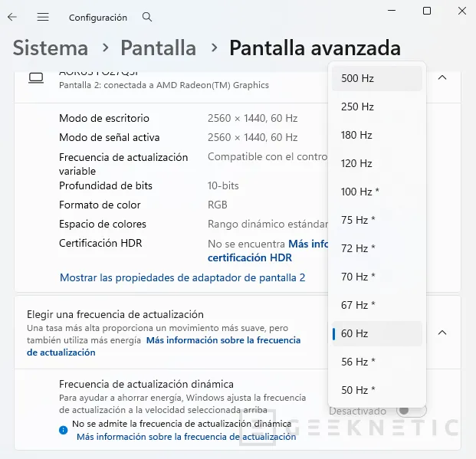Go to Pantalla in the breadcrumb
Image resolution: width=476 pixels, height=459 pixels.
point(159,48)
